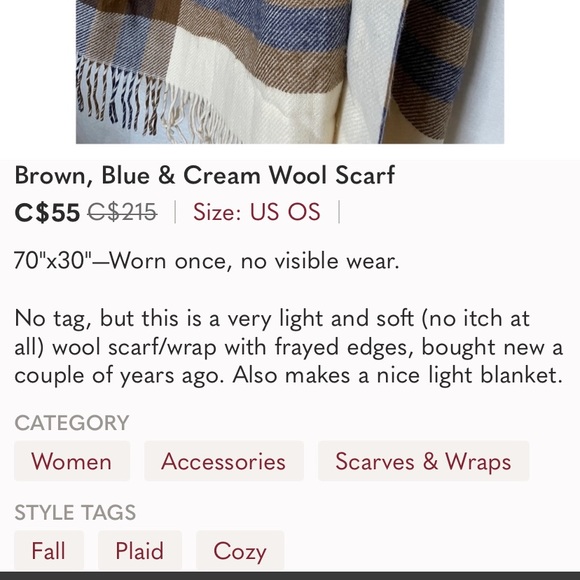The image size is (580, 580).
Task: Click the divider after Size: US OS
Action: [339, 212]
